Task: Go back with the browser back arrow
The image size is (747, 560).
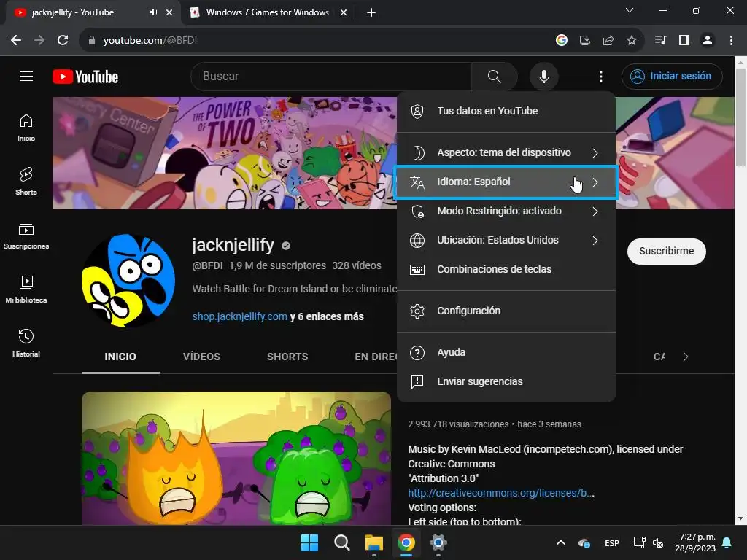Action: (x=16, y=41)
